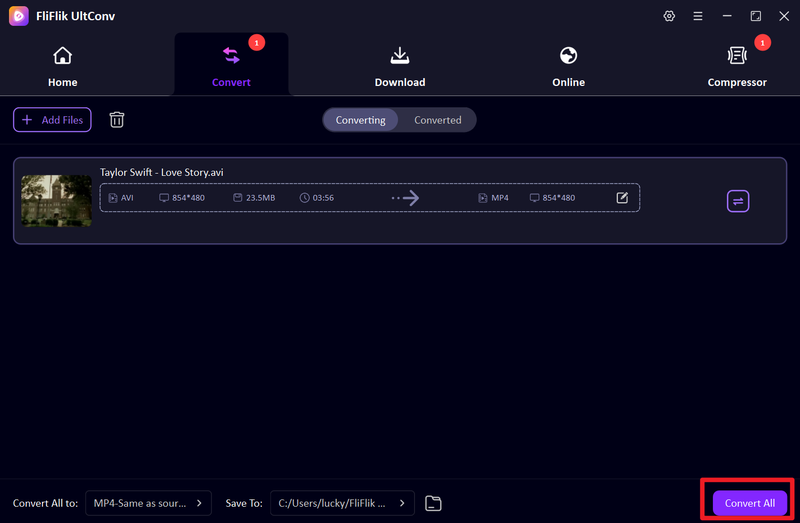Viewport: 800px width, 523px height.
Task: Switch to the Converted list
Action: pyautogui.click(x=437, y=120)
